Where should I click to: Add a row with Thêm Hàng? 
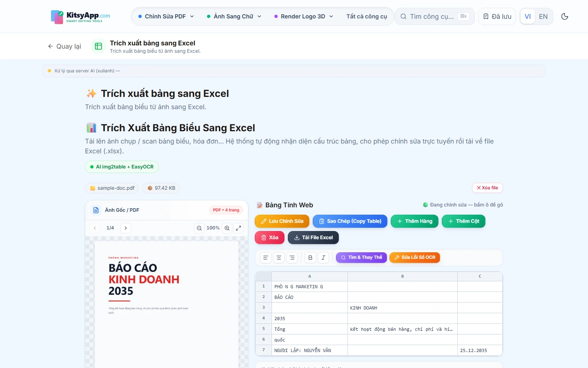tap(414, 221)
